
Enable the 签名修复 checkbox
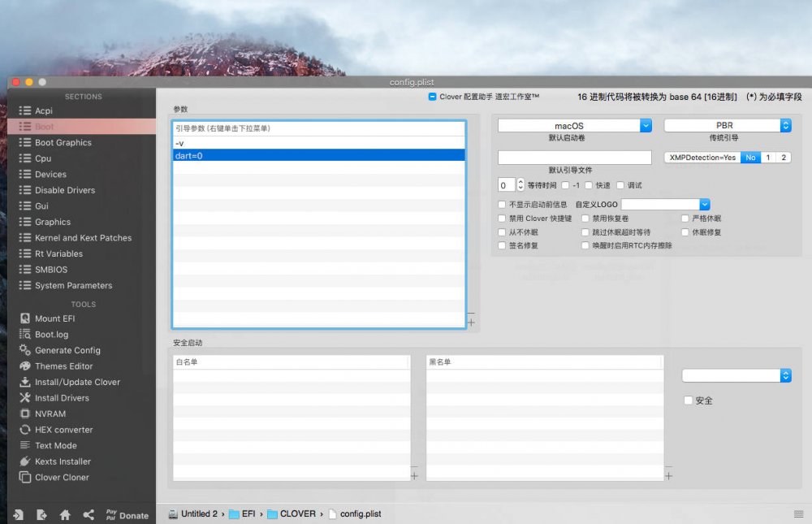tap(502, 245)
